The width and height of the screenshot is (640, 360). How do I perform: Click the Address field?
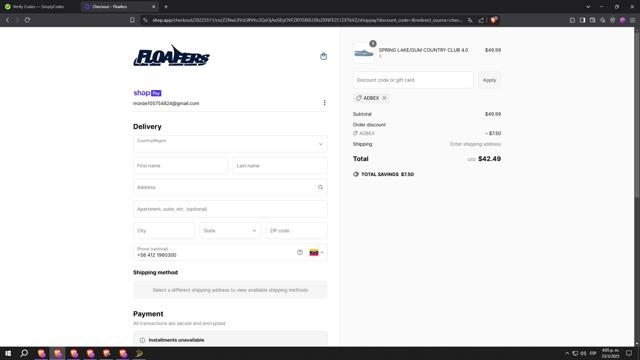pyautogui.click(x=230, y=187)
